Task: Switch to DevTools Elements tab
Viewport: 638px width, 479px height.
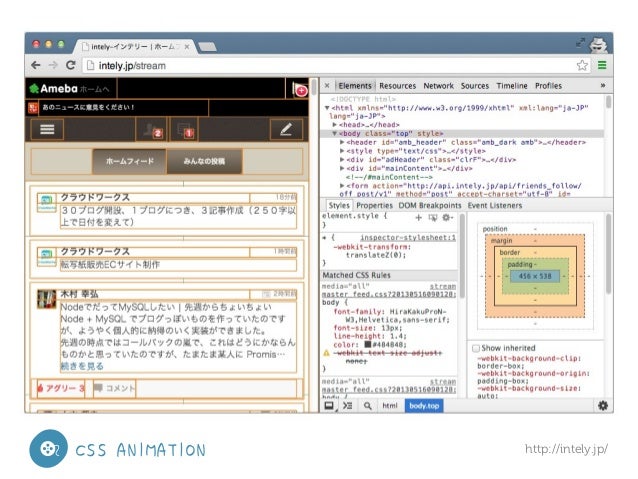Action: point(355,86)
